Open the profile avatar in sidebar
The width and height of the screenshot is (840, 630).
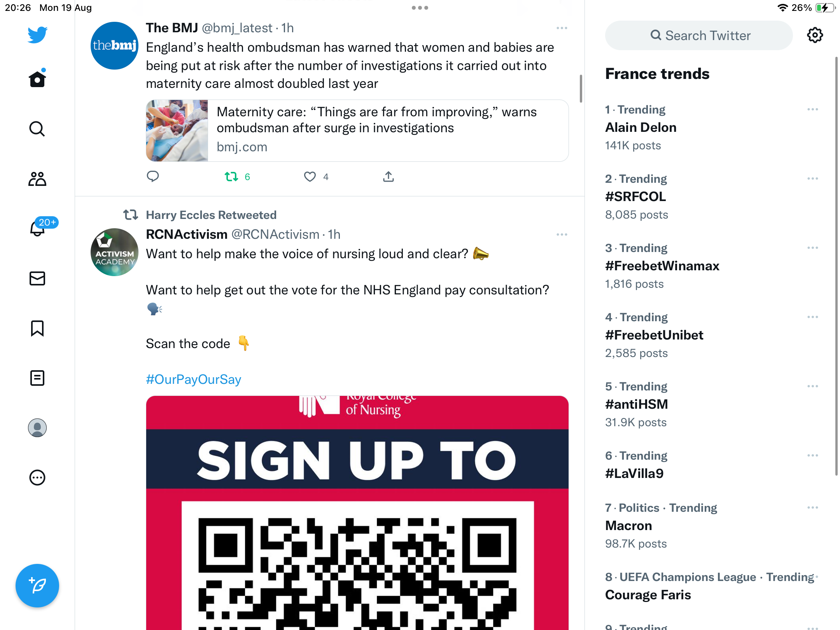pos(37,428)
